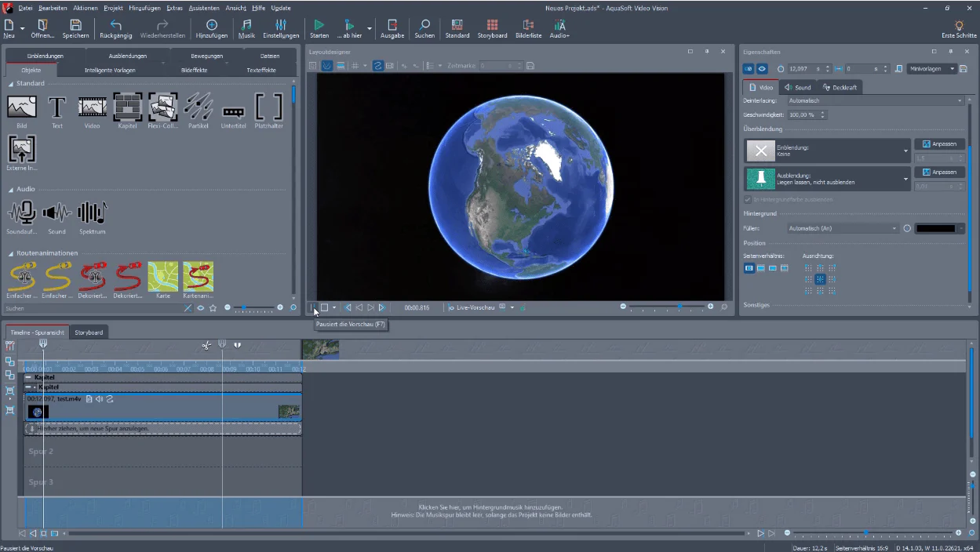Click the Rückgängig undo icon

click(x=116, y=29)
